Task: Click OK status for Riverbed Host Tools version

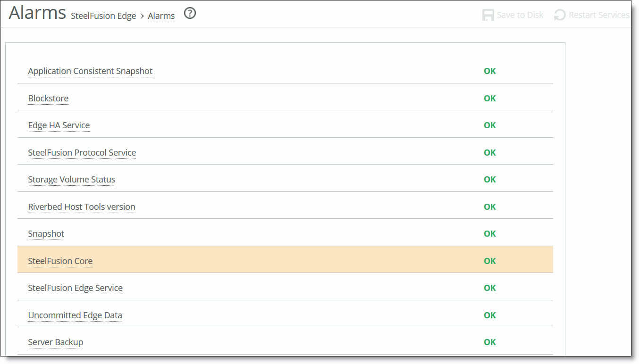Action: point(490,207)
